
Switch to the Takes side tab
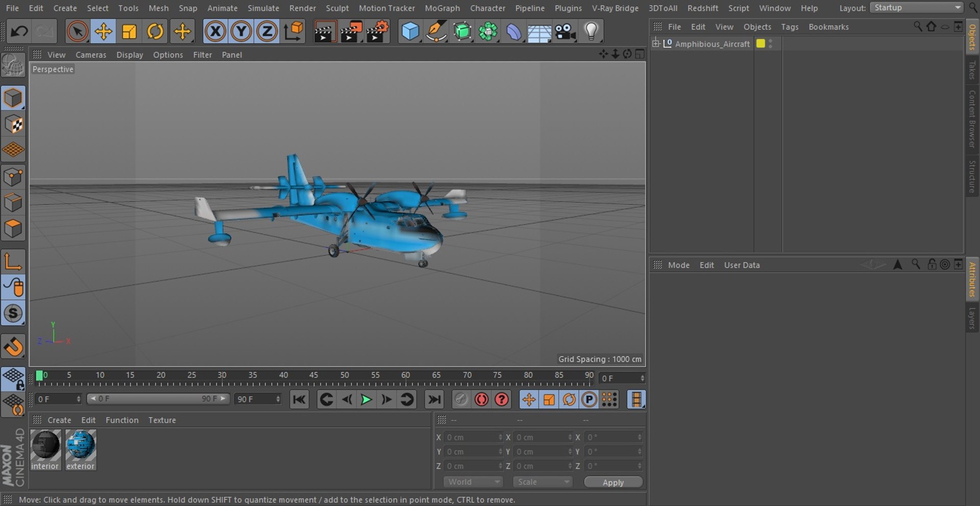click(x=972, y=70)
